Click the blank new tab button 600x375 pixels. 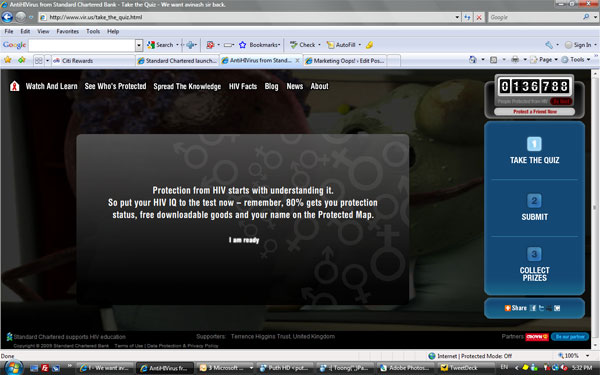394,60
